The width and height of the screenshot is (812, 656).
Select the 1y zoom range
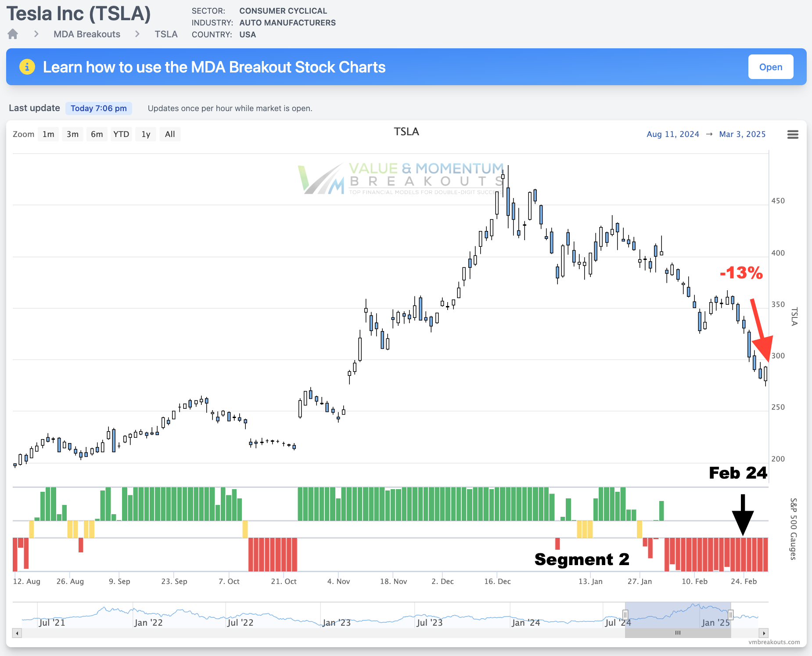(146, 134)
